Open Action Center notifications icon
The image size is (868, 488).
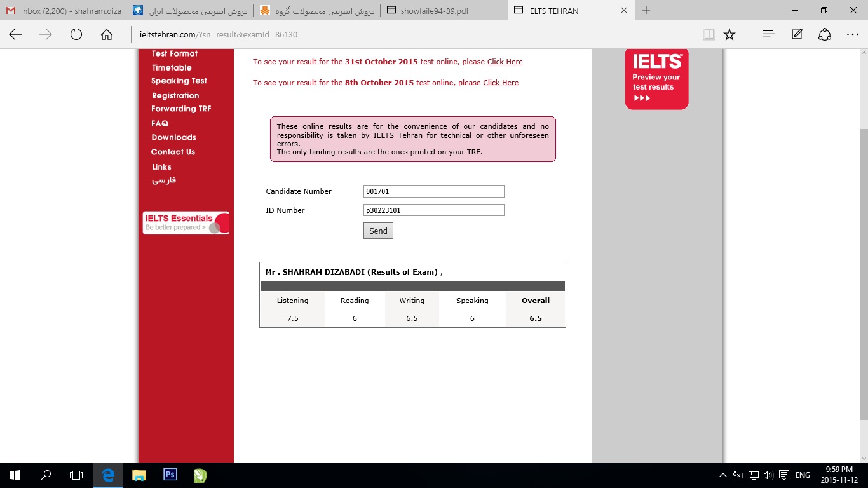point(784,475)
